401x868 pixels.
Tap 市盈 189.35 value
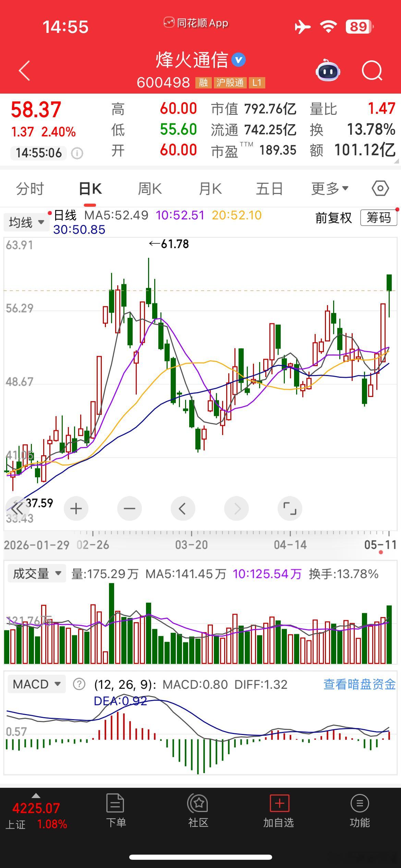278,150
